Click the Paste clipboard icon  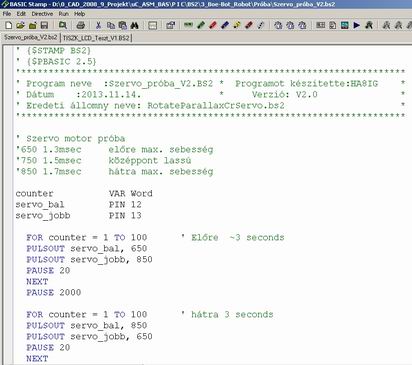(123, 25)
